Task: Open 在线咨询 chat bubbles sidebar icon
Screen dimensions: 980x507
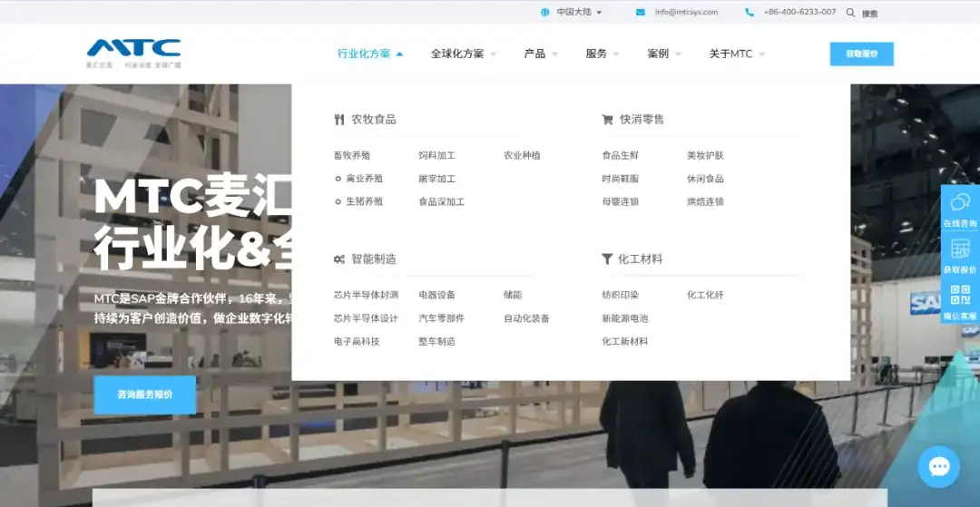Action: pyautogui.click(x=960, y=203)
